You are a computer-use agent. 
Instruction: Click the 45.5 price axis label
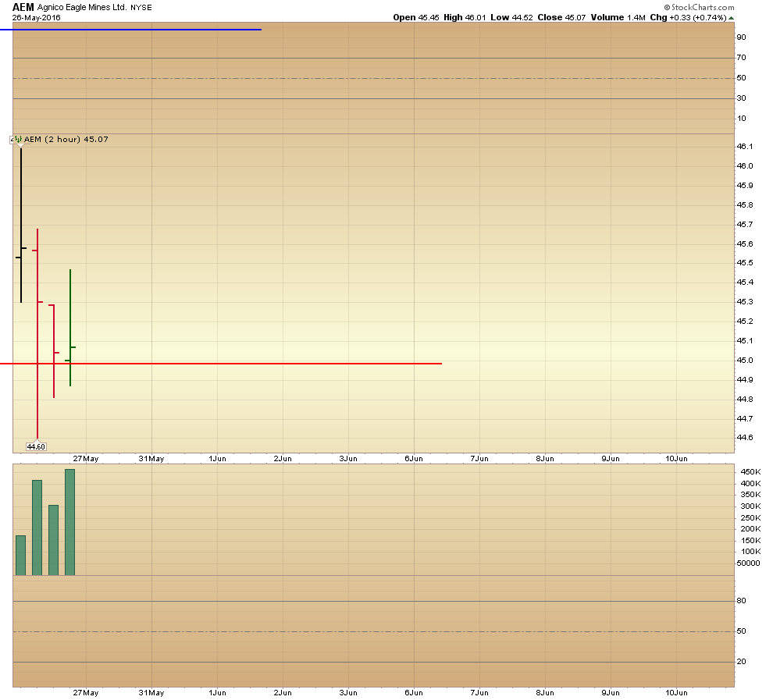[x=744, y=263]
